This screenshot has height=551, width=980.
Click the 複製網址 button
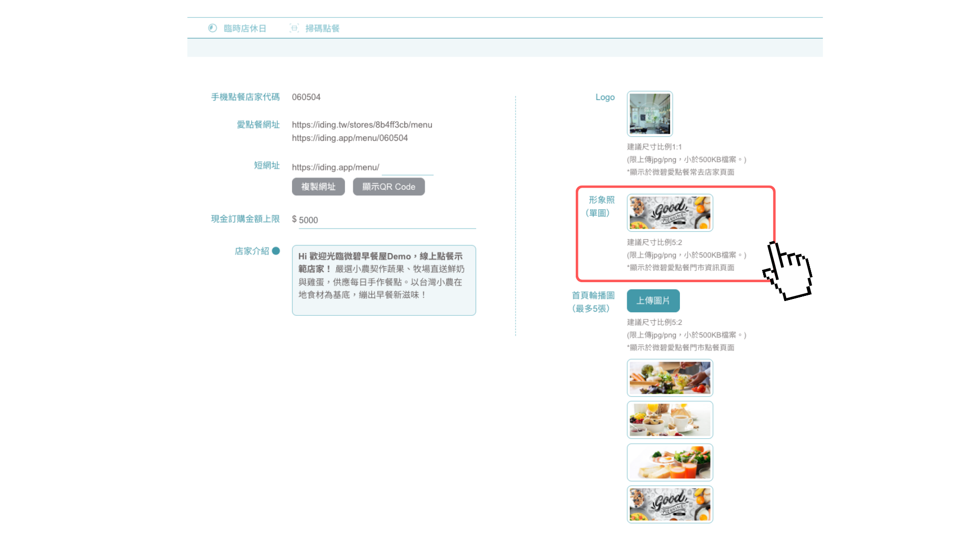tap(318, 187)
